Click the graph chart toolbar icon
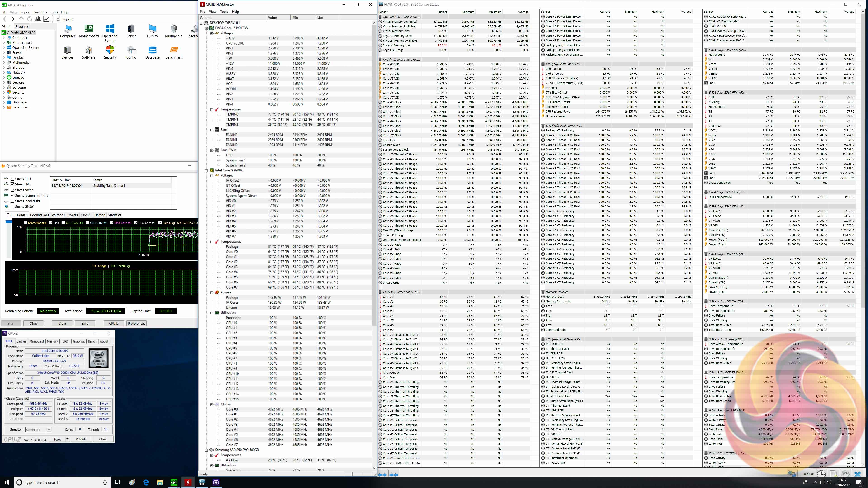Image resolution: width=868 pixels, height=488 pixels. click(x=47, y=19)
